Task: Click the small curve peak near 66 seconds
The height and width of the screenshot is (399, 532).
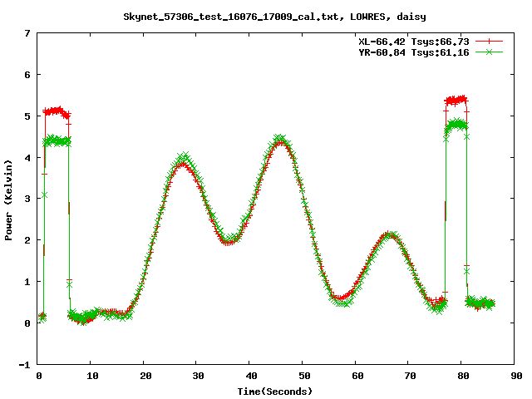Action: point(390,234)
